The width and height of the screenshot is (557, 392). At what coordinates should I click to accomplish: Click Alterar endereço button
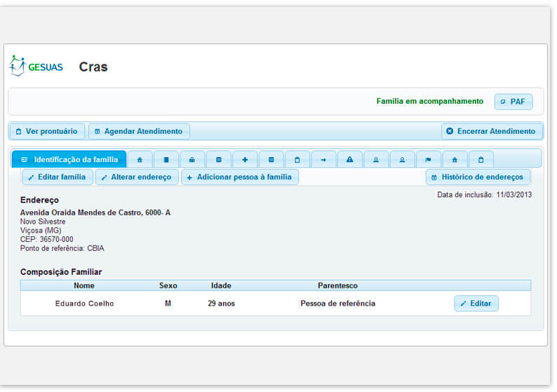tap(137, 177)
